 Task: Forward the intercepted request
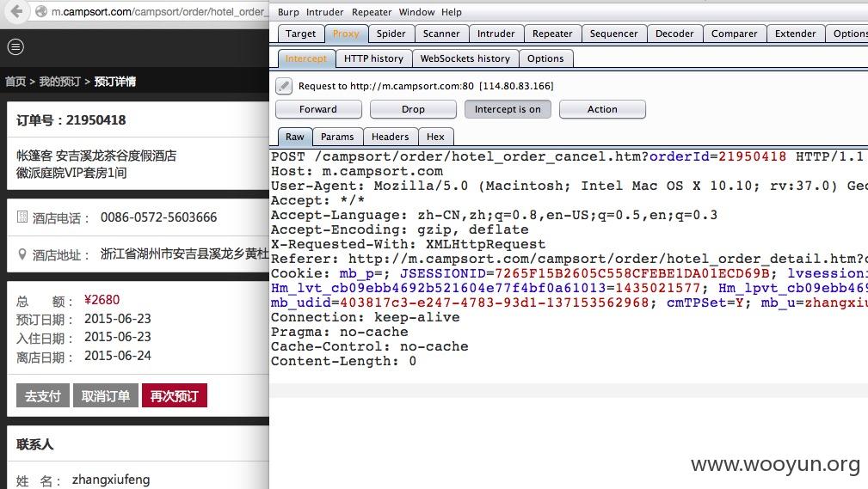pyautogui.click(x=318, y=109)
